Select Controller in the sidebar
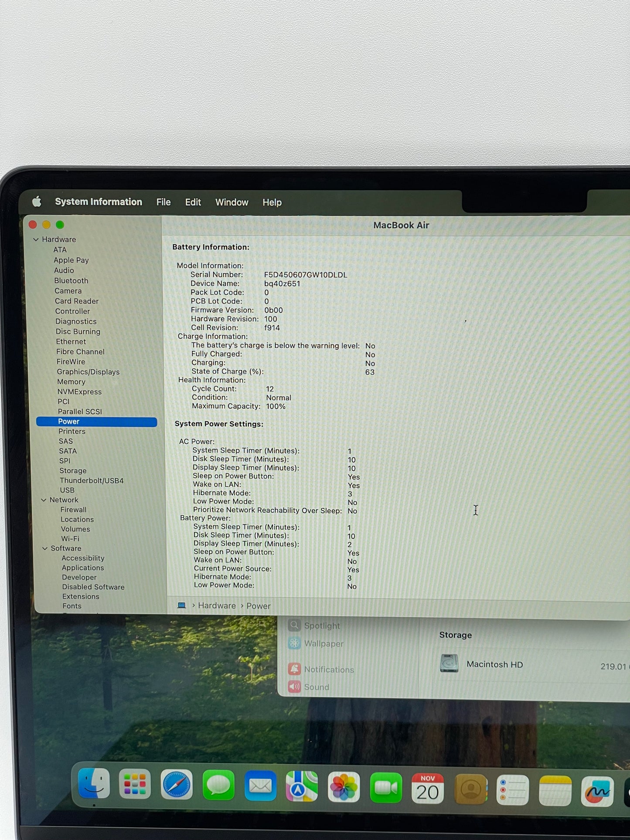This screenshot has width=630, height=840. [x=72, y=311]
